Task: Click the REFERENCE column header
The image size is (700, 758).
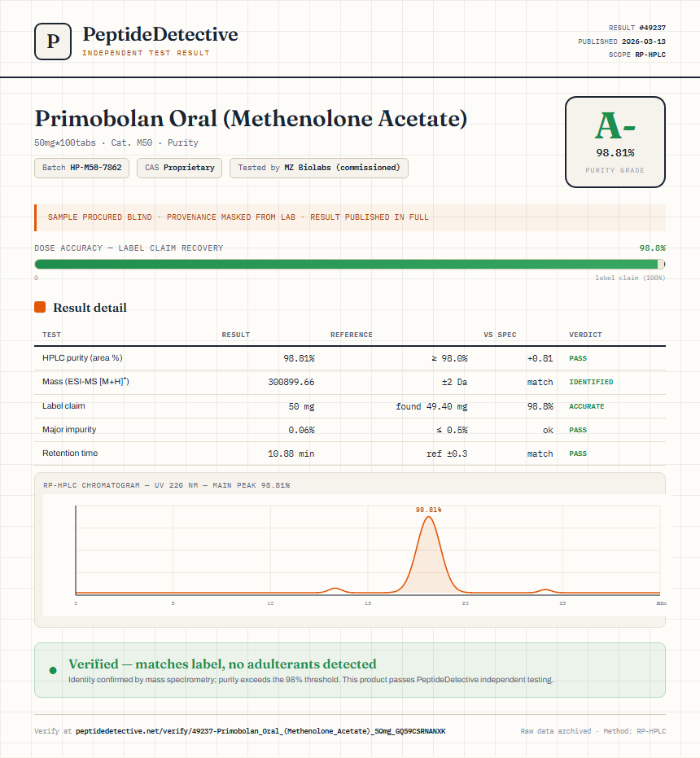Action: pyautogui.click(x=352, y=335)
